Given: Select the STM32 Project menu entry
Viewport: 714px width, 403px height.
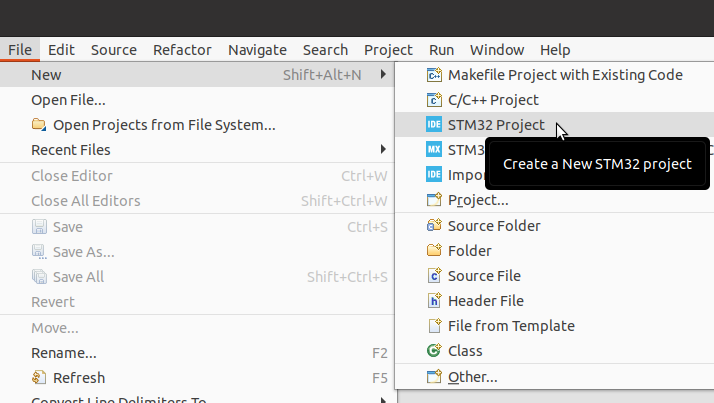Looking at the screenshot, I should [555, 124].
